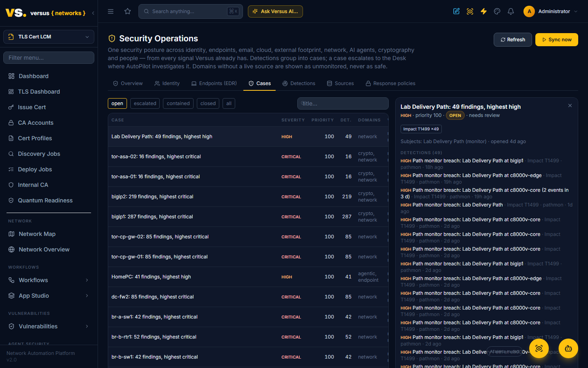Viewport: 588px width, 368px height.
Task: Open the compose note icon in header
Action: coord(457,11)
